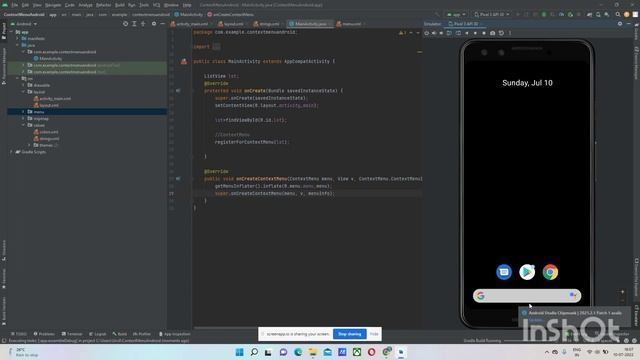Click the Expand All icon in Project panel
Image resolution: width=640 pixels, height=360 pixels.
click(x=134, y=24)
